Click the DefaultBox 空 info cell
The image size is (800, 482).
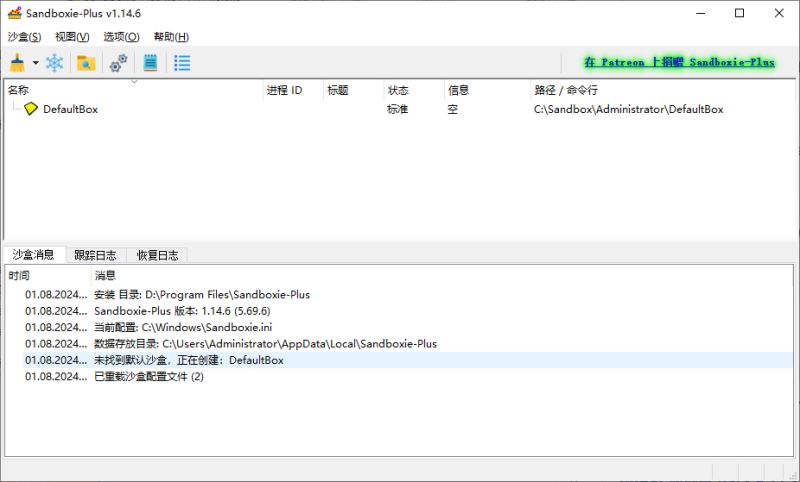(x=453, y=109)
